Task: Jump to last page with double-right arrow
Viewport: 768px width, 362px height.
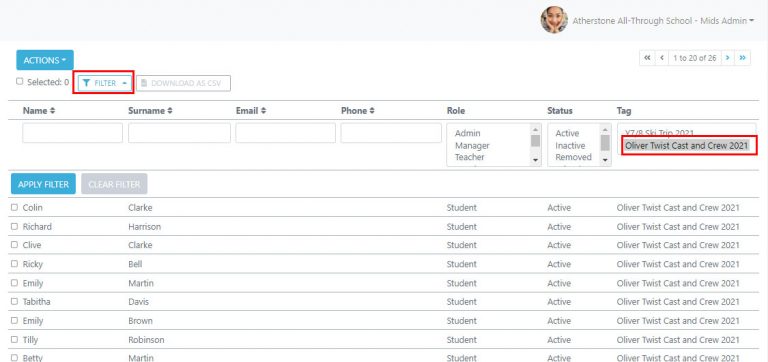Action: click(743, 58)
